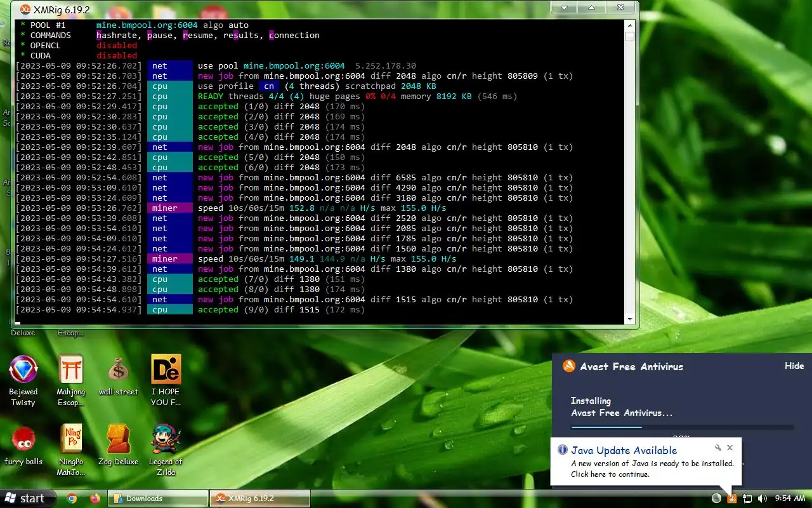
Task: Click the pool IP address 5.252.178.30
Action: pos(386,66)
